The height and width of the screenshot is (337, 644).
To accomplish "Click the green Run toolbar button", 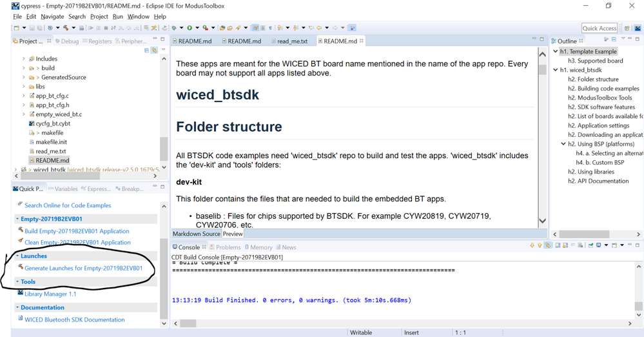I will 190,28.
